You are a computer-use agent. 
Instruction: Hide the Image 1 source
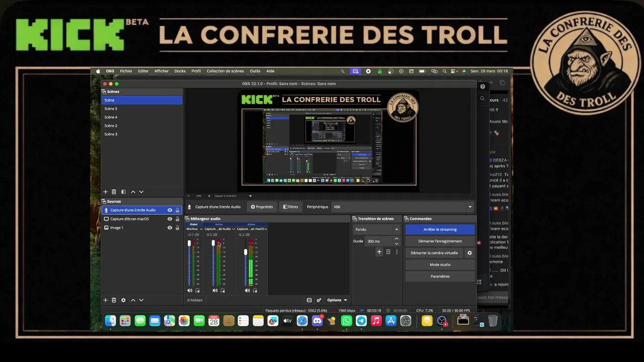tap(170, 228)
